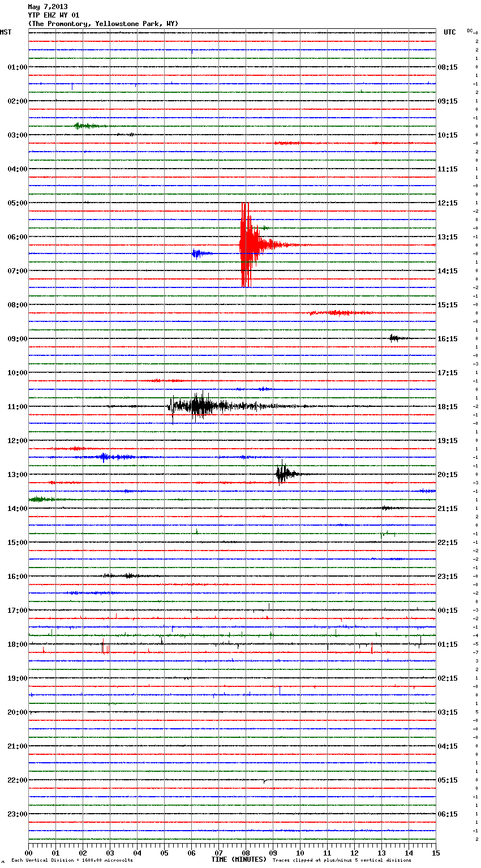481x868 pixels.
Task: Click the '18:15' UTC time label
Action: coord(448,407)
